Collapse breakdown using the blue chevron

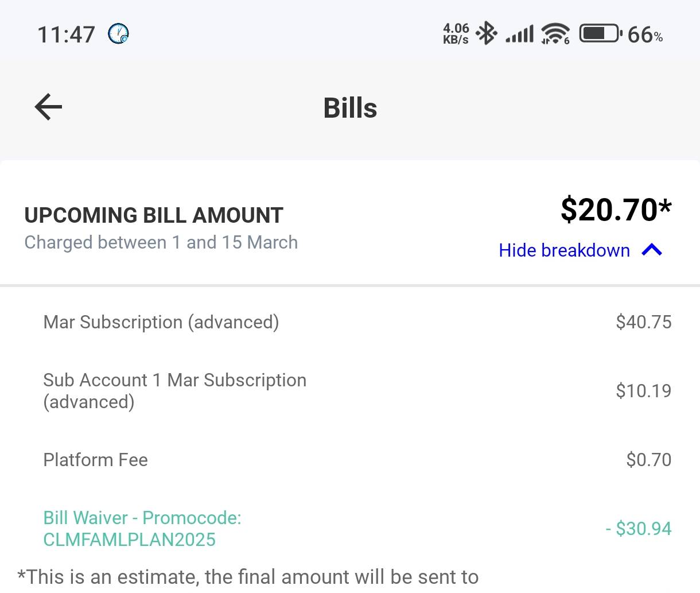coord(652,250)
